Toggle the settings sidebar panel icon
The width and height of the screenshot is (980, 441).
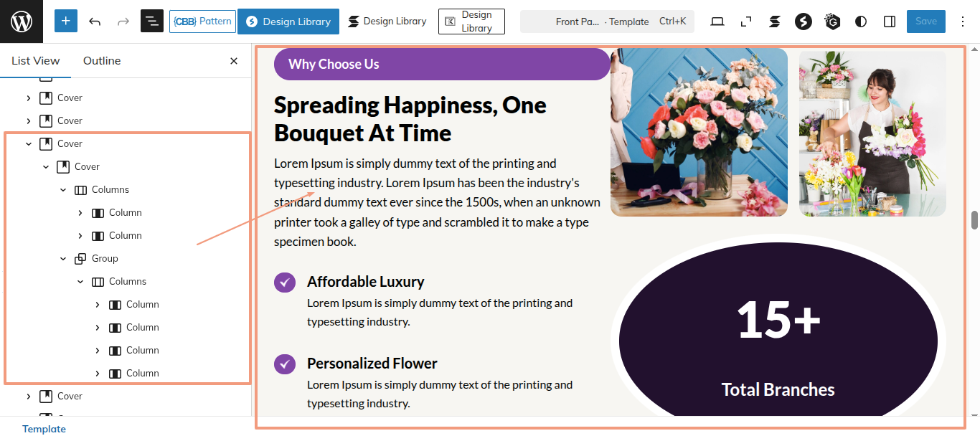coord(890,22)
